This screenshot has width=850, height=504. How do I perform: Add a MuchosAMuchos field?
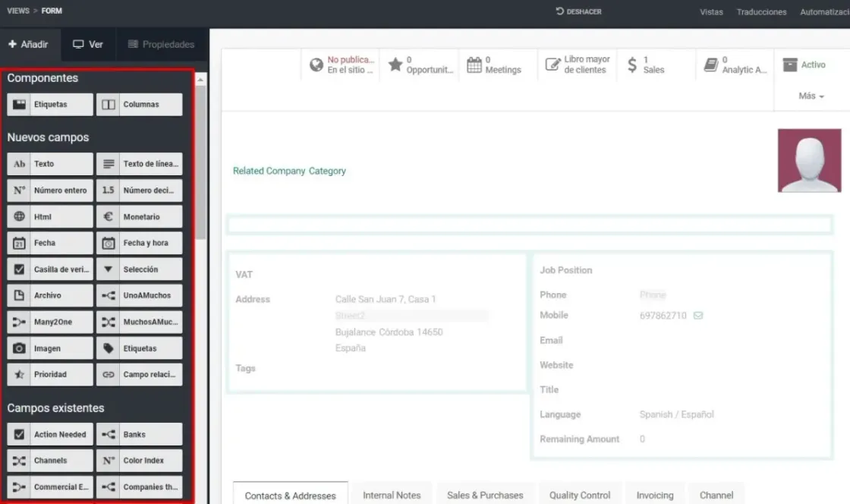click(x=140, y=322)
